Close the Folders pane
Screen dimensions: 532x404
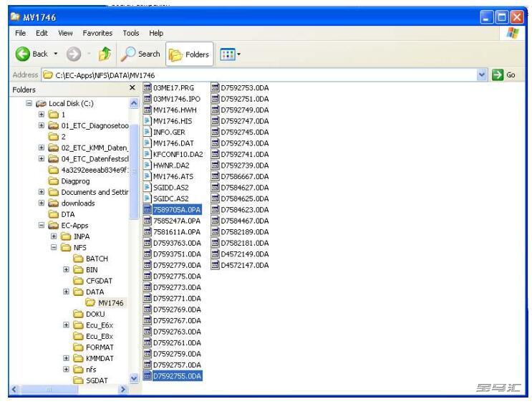tap(132, 87)
